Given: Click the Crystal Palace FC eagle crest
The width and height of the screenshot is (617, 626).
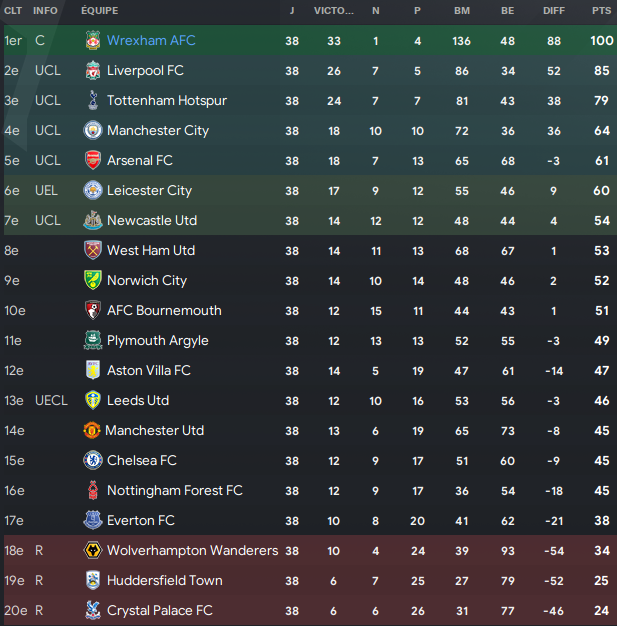Looking at the screenshot, I should coord(93,610).
